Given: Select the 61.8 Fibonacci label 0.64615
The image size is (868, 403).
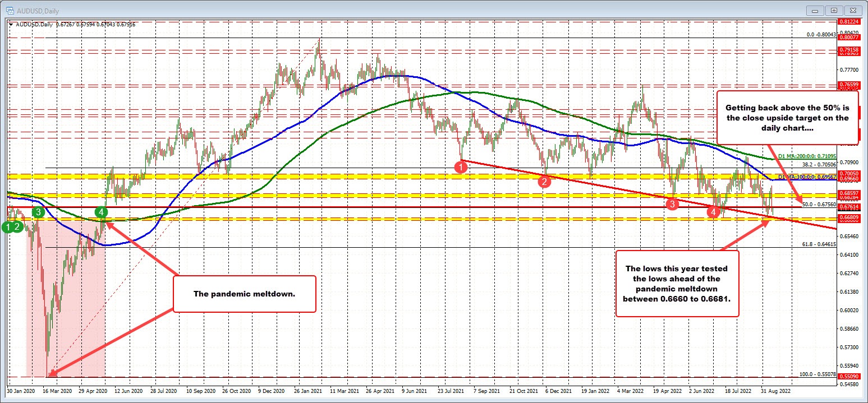Looking at the screenshot, I should [819, 244].
